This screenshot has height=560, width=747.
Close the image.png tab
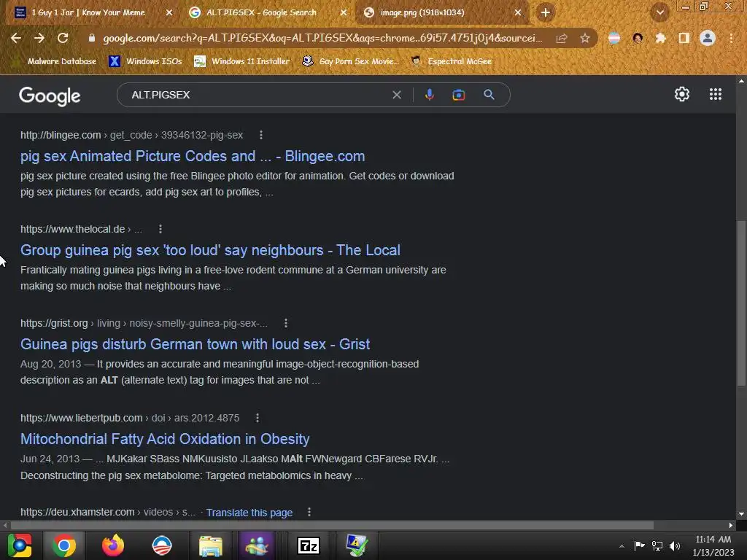click(518, 13)
